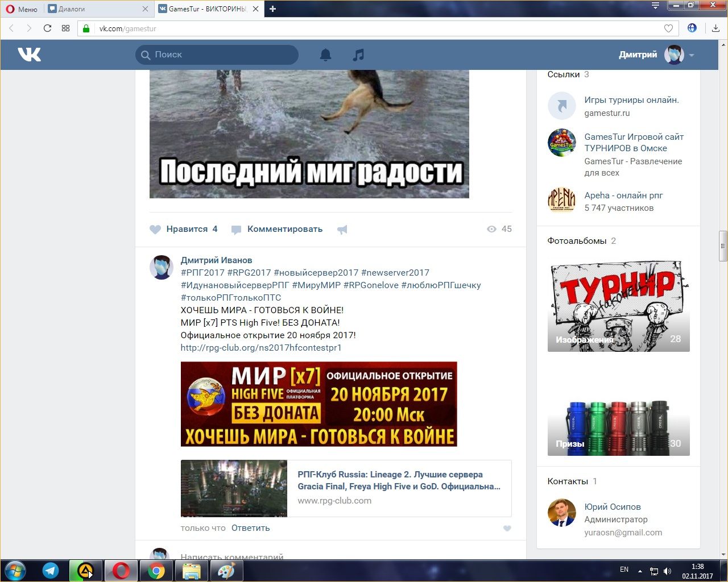Click the browser reload page icon
The width and height of the screenshot is (728, 582).
(47, 28)
